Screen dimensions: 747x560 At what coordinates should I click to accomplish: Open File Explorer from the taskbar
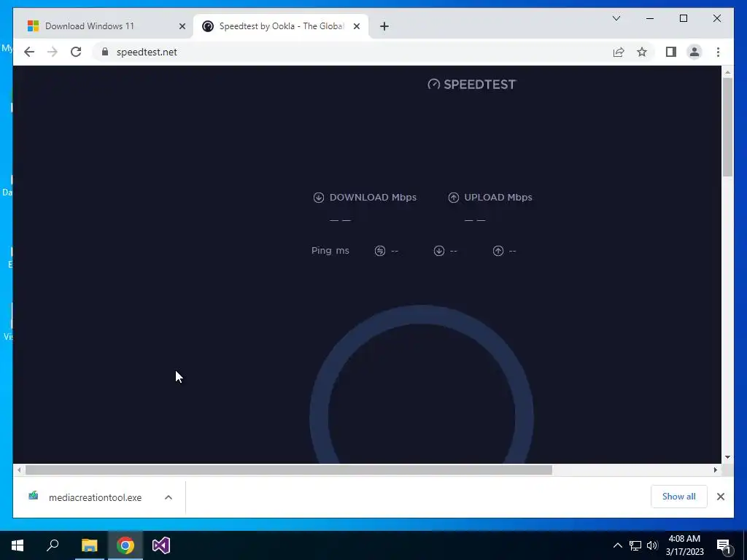[89, 545]
